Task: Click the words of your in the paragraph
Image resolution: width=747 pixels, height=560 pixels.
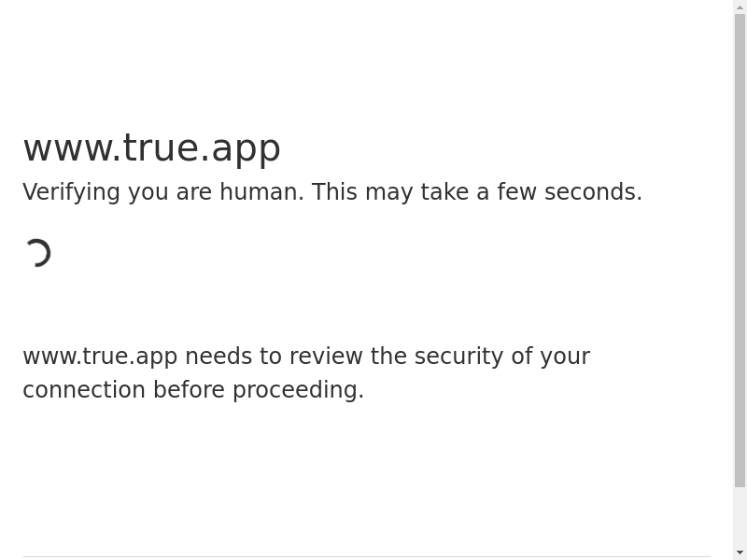Action: pyautogui.click(x=550, y=357)
